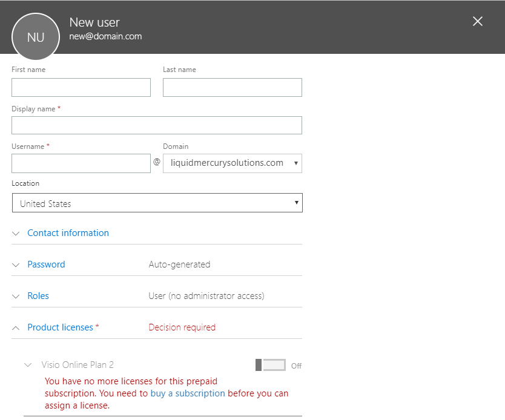Screen dimensions: 505x420
Task: Click the chevron icon beside Password
Action: [16, 265]
